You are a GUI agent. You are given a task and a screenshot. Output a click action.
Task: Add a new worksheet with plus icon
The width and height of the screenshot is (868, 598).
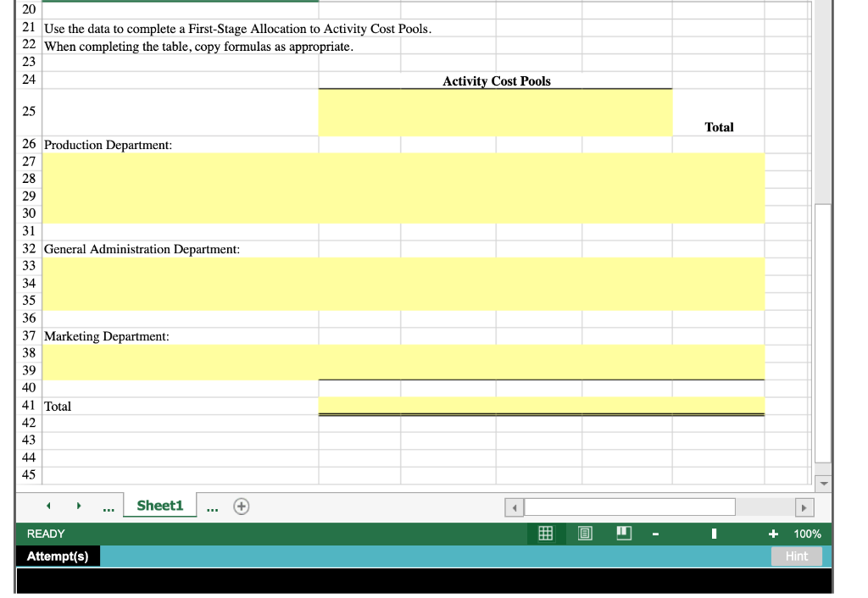point(242,505)
